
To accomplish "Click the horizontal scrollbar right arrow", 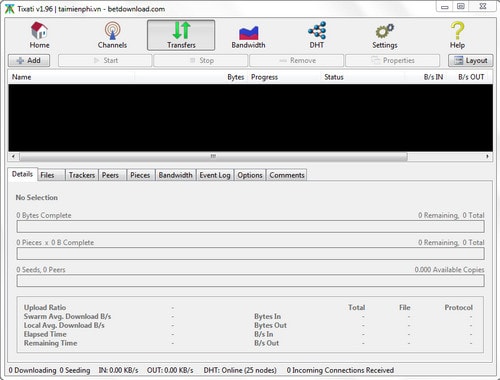I will pos(488,156).
